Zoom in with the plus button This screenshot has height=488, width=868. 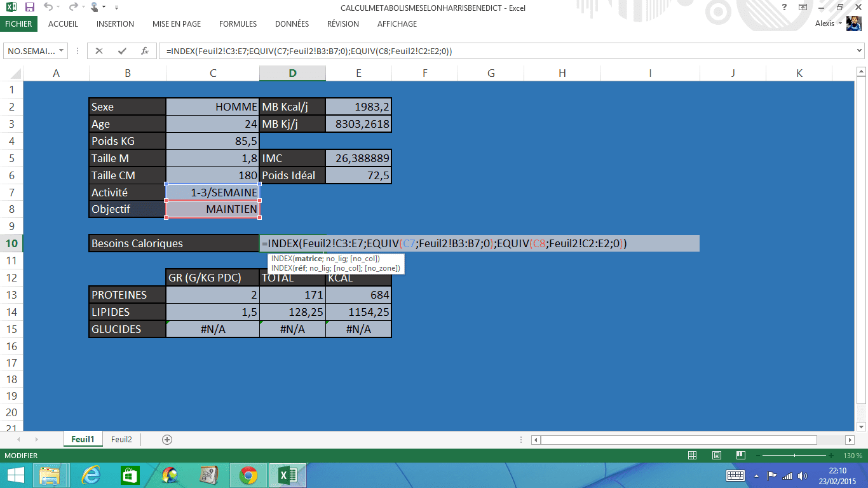(831, 456)
